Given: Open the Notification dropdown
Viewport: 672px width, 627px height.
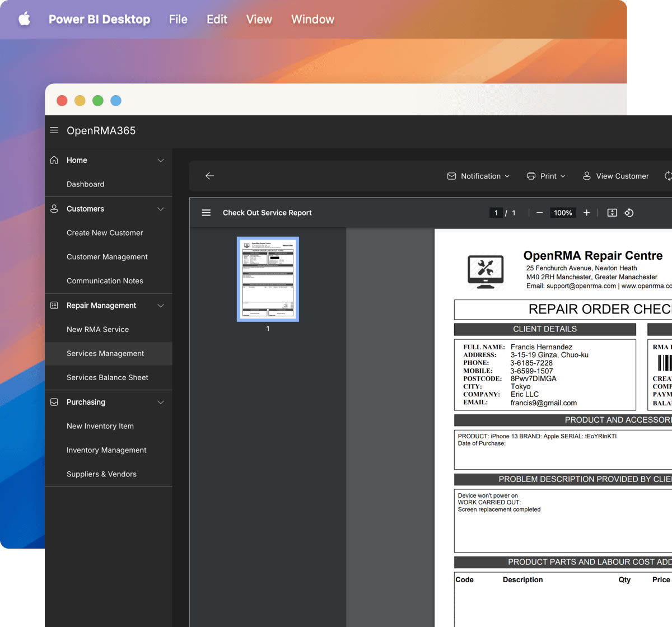Looking at the screenshot, I should [x=479, y=176].
